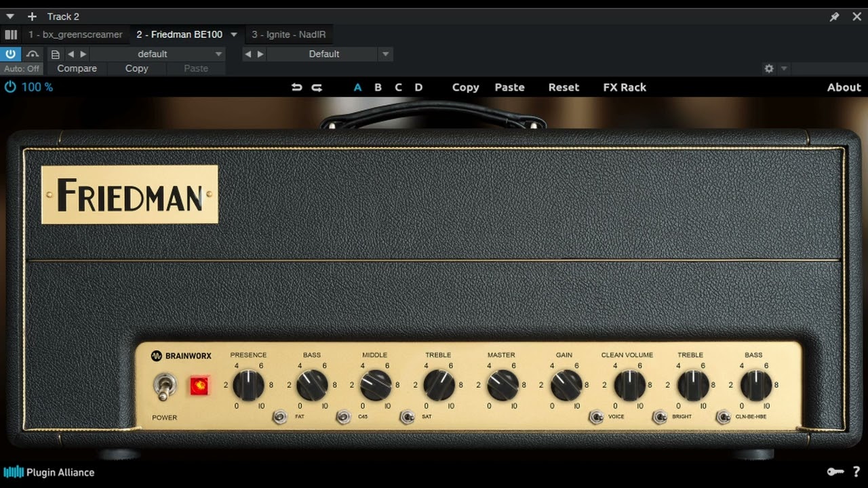
Task: Switch to the bx_greenscreamer tab
Action: pos(75,35)
